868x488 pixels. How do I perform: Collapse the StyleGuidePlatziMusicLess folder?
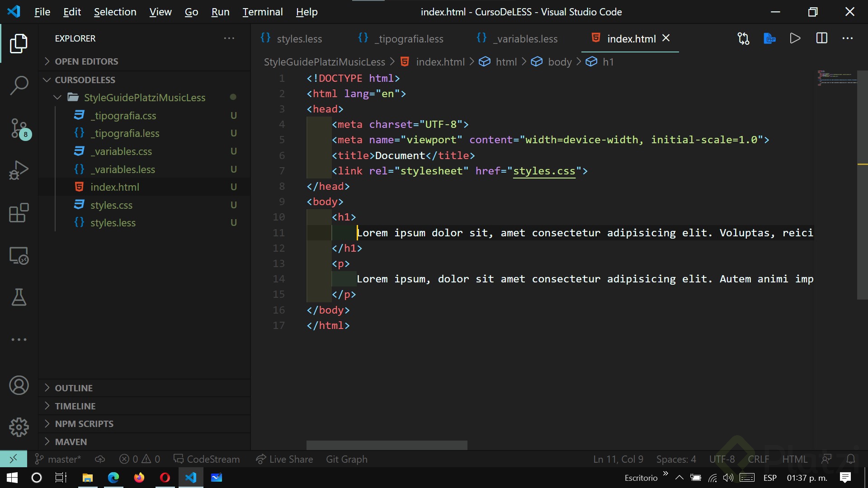click(x=144, y=97)
